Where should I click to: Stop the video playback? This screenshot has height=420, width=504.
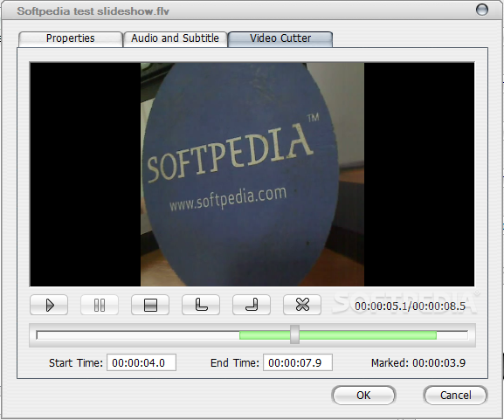(x=150, y=305)
